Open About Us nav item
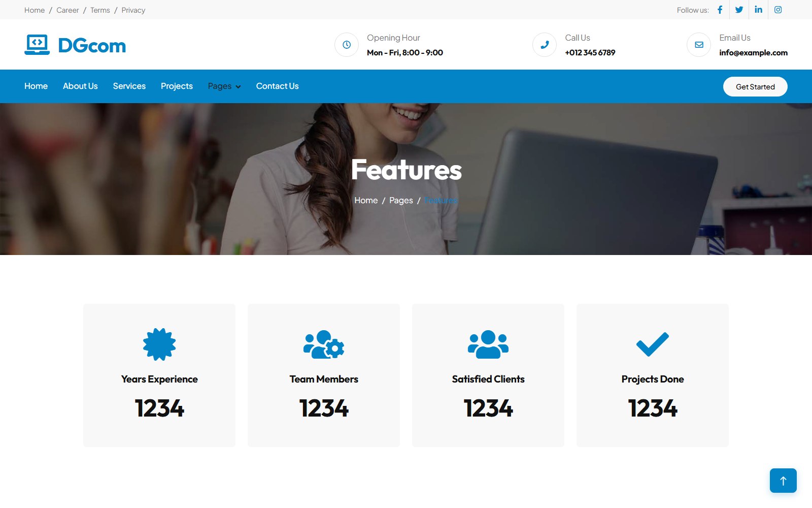Image resolution: width=812 pixels, height=508 pixels. pyautogui.click(x=80, y=86)
